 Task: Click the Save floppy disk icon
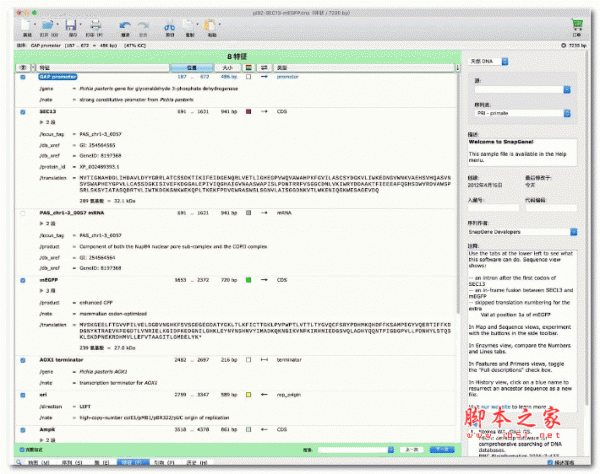coord(71,26)
